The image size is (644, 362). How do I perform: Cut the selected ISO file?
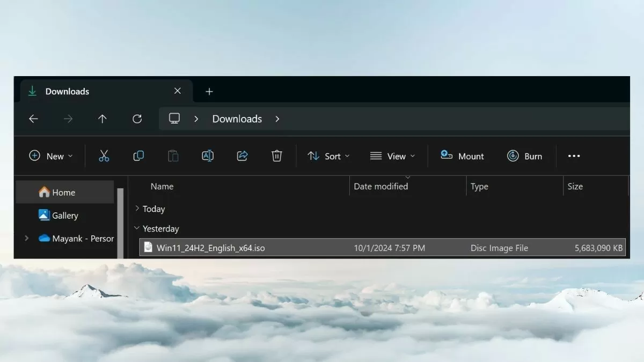[104, 156]
